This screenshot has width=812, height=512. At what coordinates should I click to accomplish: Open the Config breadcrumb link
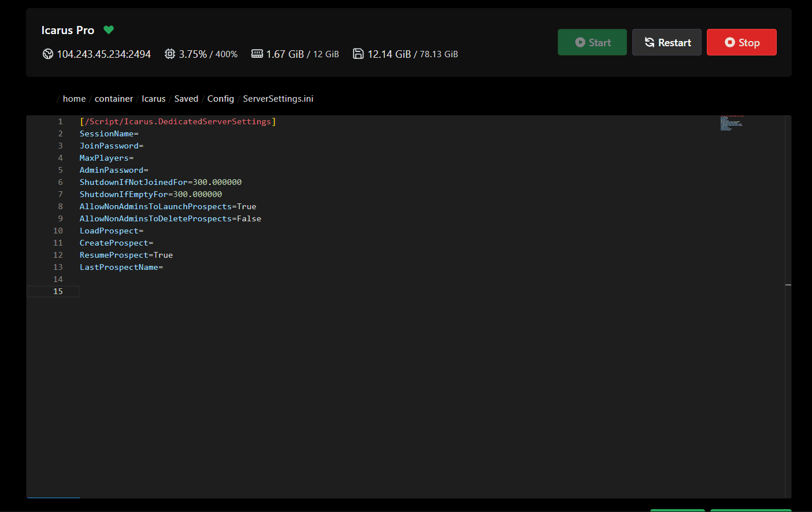click(x=220, y=98)
